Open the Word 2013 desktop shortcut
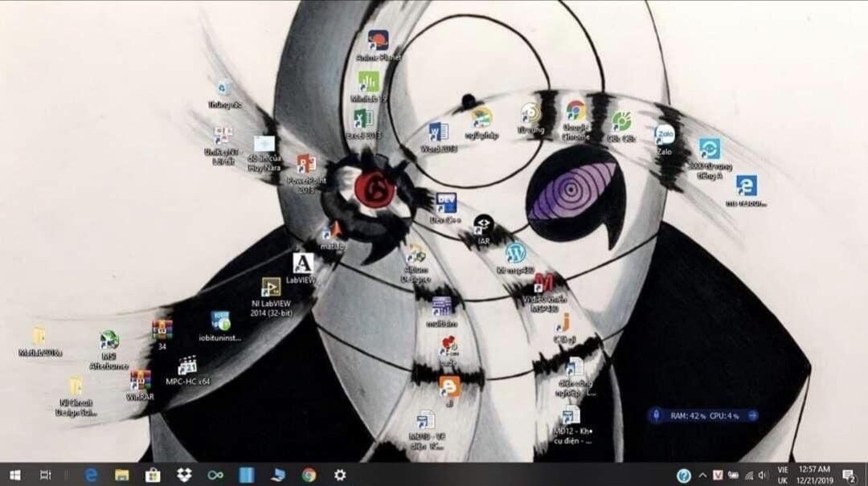868x486 pixels. (x=438, y=133)
